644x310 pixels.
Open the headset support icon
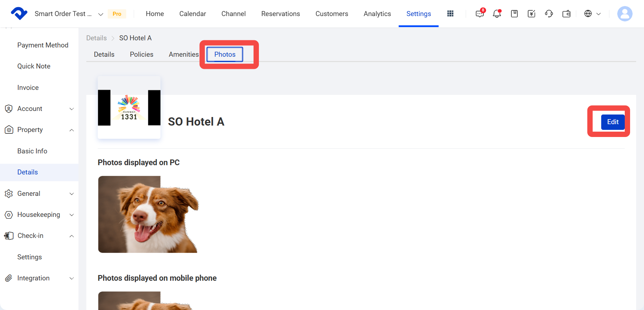549,14
